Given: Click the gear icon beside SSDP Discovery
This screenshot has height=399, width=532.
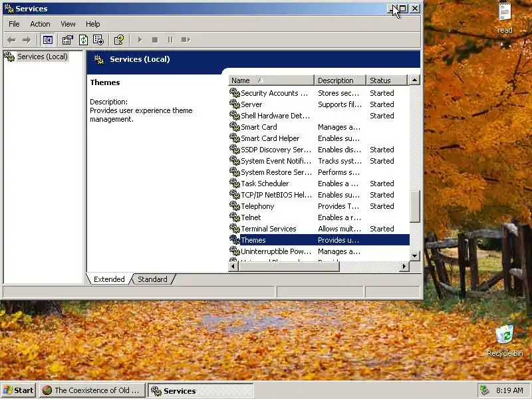Looking at the screenshot, I should tap(235, 149).
